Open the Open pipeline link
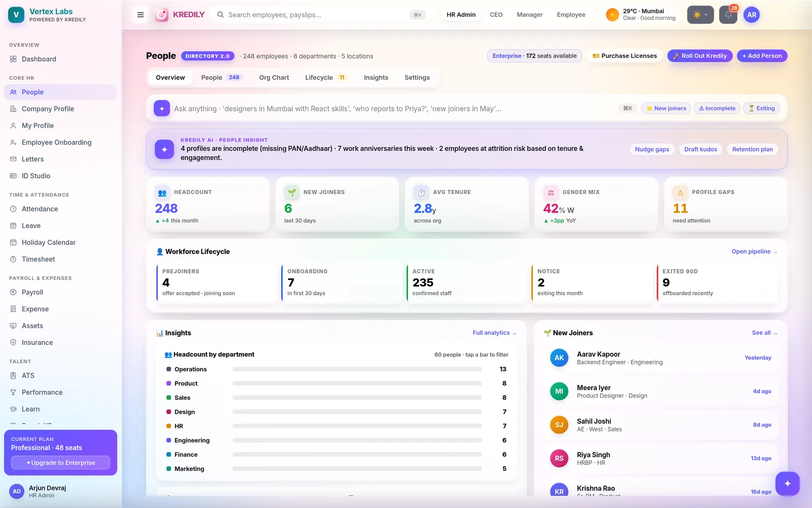The height and width of the screenshot is (508, 812). [754, 251]
